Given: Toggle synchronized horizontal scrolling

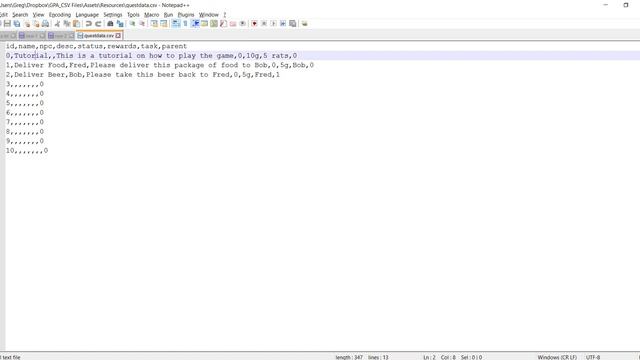Looking at the screenshot, I should pyautogui.click(x=164, y=24).
